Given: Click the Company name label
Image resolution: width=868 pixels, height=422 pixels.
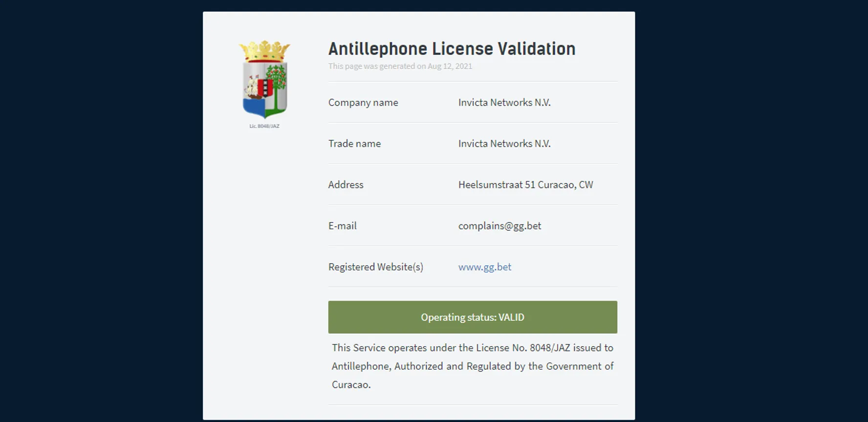Looking at the screenshot, I should coord(363,103).
